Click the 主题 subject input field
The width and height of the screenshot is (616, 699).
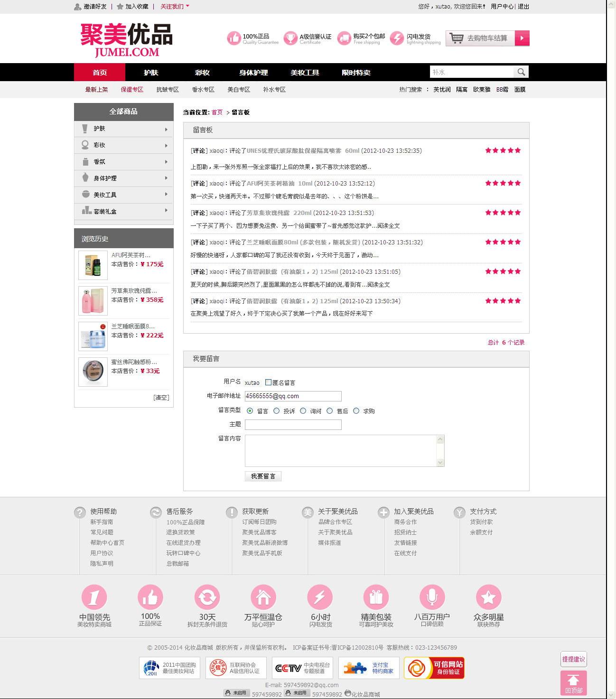[293, 425]
